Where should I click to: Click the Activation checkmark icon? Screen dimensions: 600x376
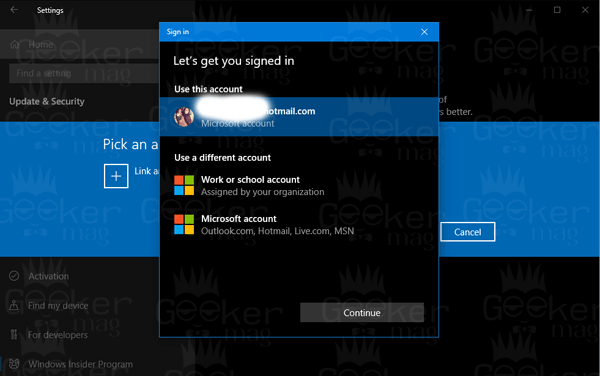coord(14,276)
